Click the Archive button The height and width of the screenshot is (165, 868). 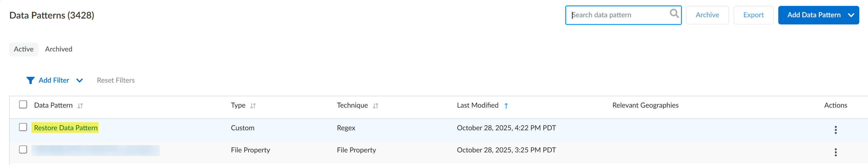[707, 15]
